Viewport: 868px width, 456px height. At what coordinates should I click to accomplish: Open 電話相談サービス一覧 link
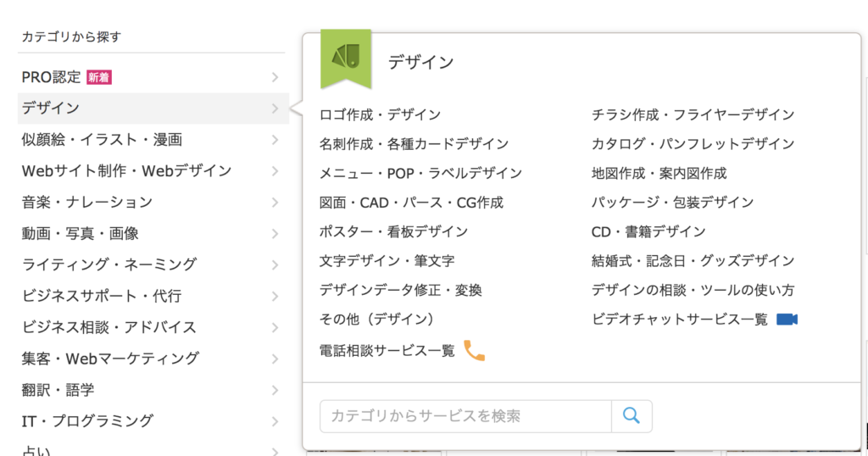point(387,350)
